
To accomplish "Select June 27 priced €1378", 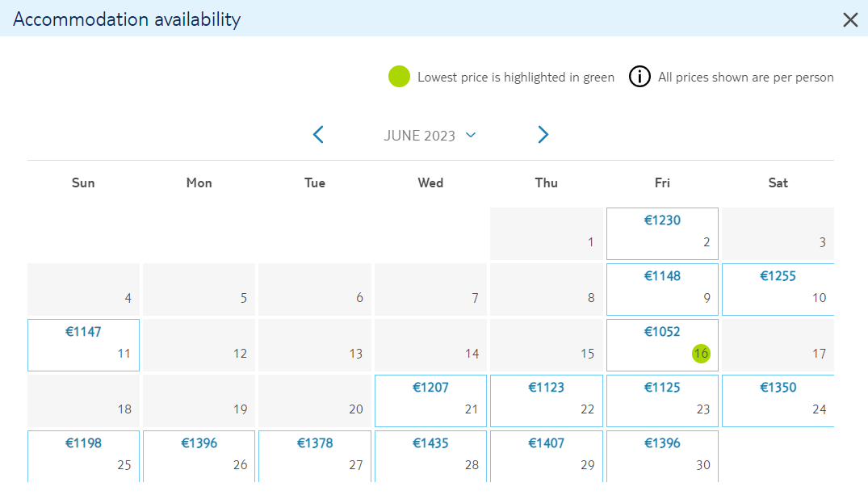I will [x=314, y=456].
